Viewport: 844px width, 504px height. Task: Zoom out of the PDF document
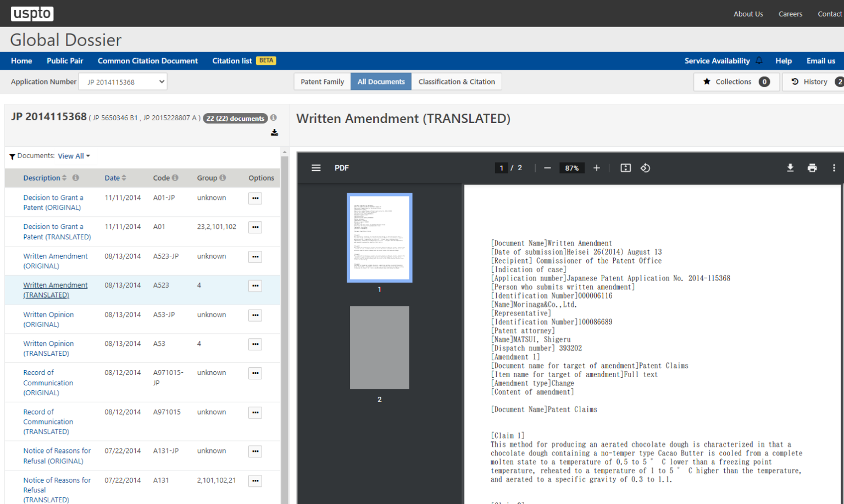[x=547, y=168]
